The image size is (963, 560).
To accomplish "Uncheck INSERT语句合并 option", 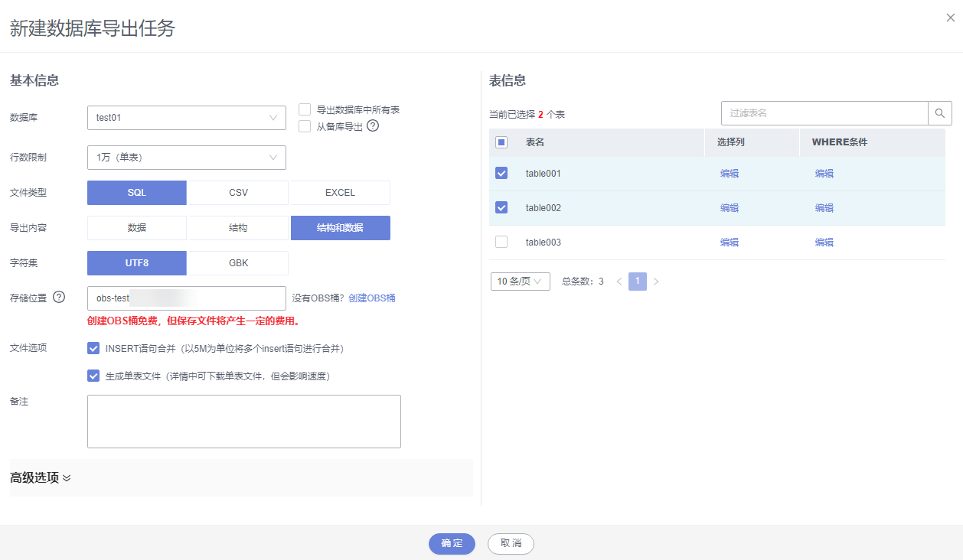I will pyautogui.click(x=93, y=349).
